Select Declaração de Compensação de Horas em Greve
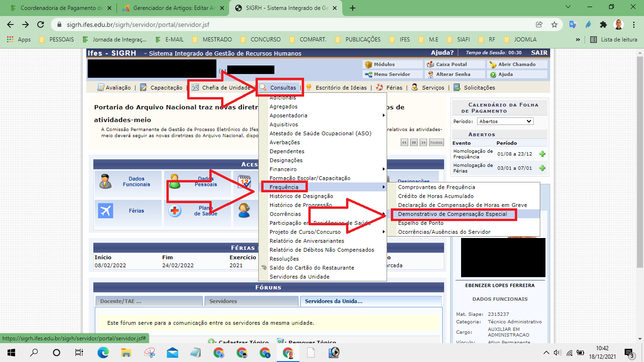 pos(462,205)
